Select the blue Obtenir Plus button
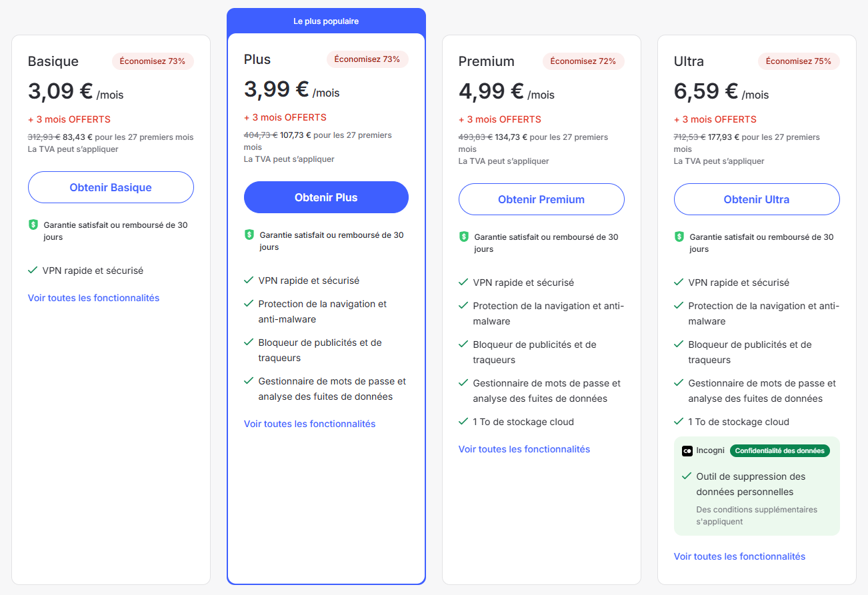 [x=326, y=197]
